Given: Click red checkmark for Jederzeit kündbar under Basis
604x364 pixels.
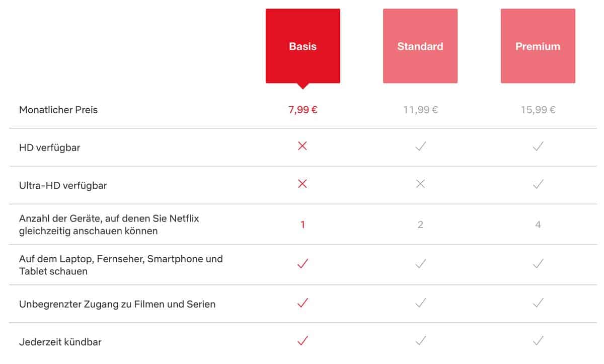Looking at the screenshot, I should [303, 341].
